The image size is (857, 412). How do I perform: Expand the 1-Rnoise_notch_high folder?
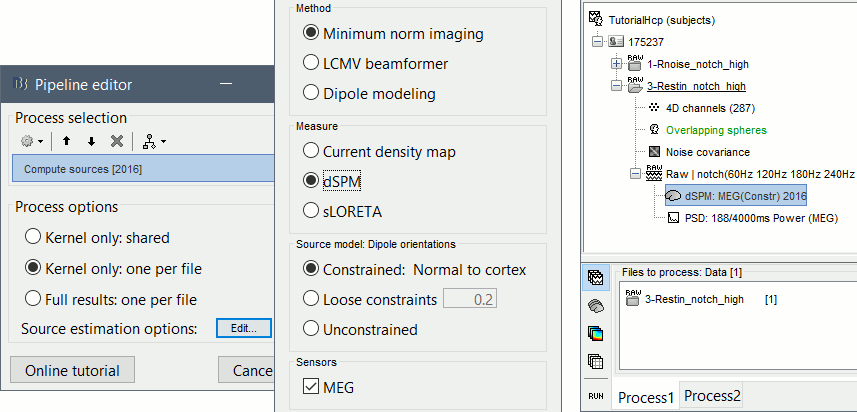[616, 64]
